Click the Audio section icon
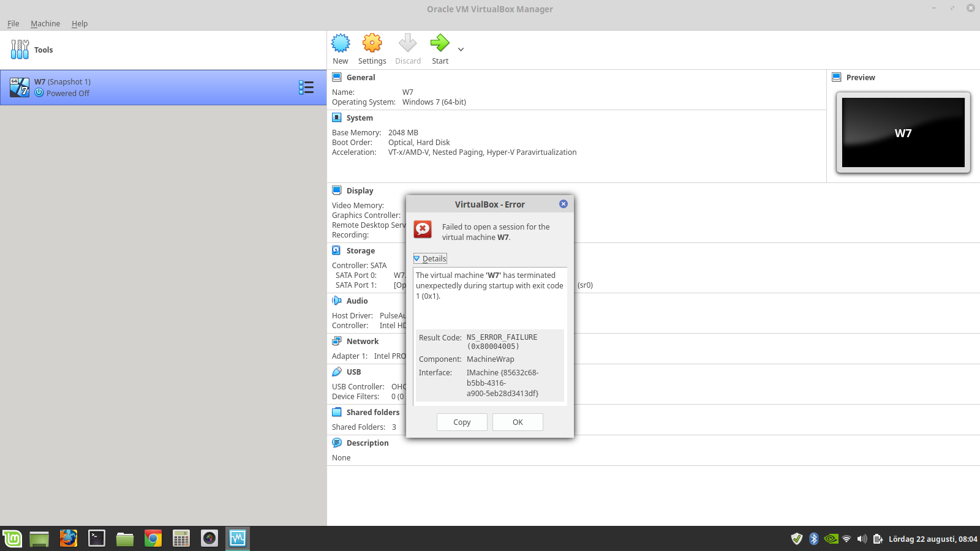 tap(337, 301)
